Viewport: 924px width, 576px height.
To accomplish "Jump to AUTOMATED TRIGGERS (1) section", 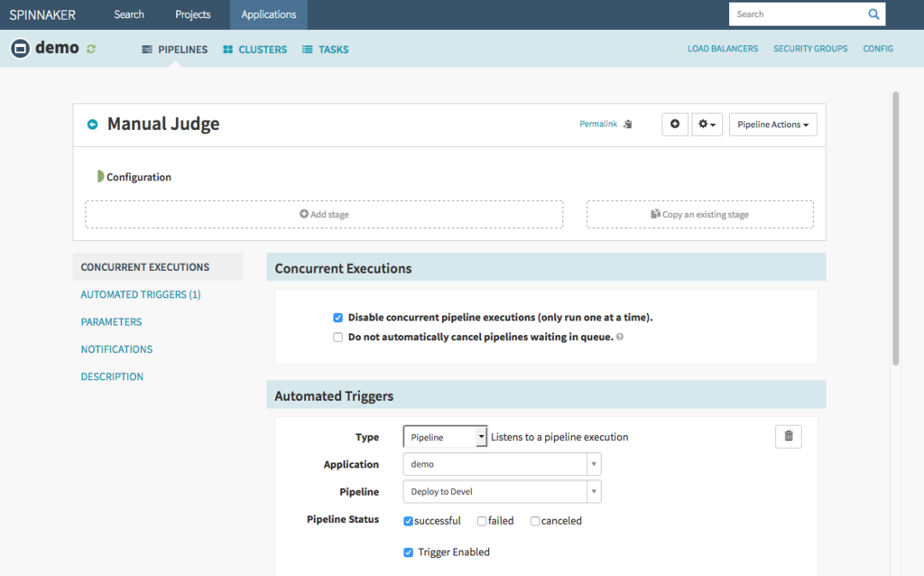I will click(141, 294).
